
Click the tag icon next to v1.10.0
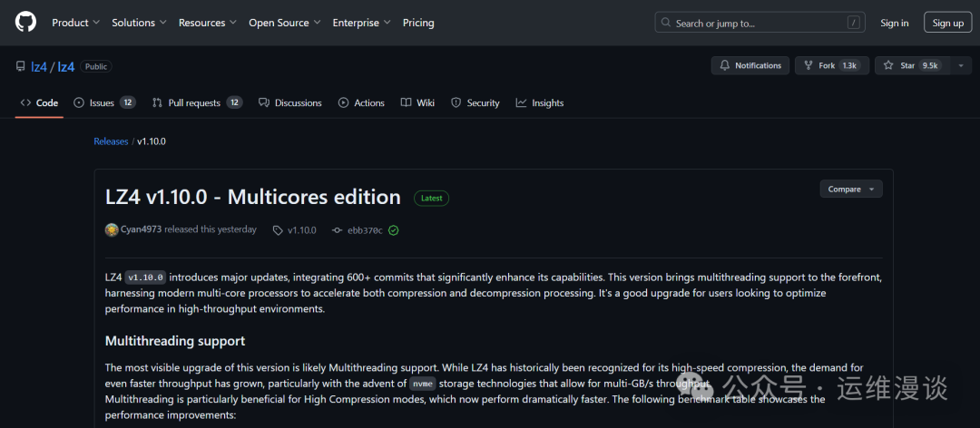(279, 230)
